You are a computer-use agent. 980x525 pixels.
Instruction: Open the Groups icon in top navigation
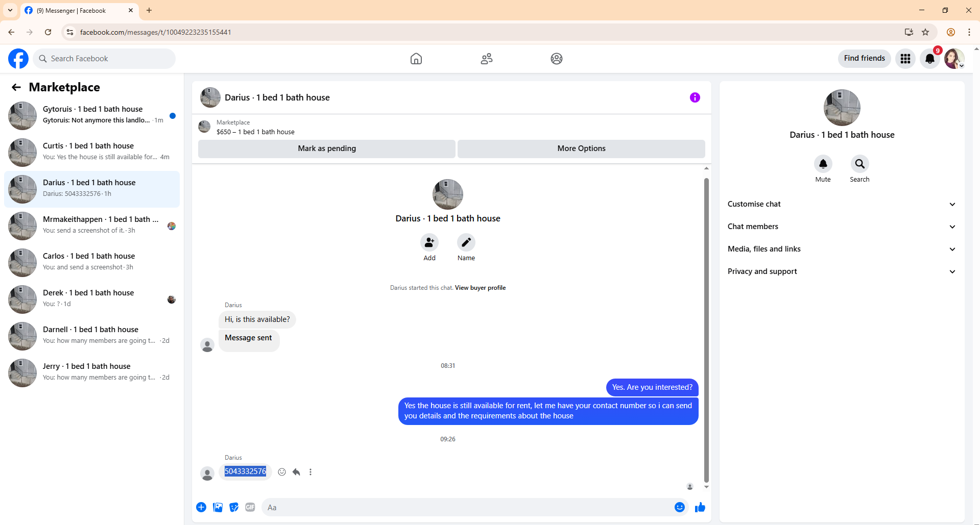557,59
